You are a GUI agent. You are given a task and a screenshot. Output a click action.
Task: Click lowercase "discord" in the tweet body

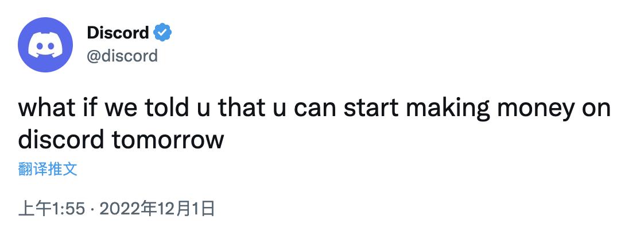coord(60,140)
